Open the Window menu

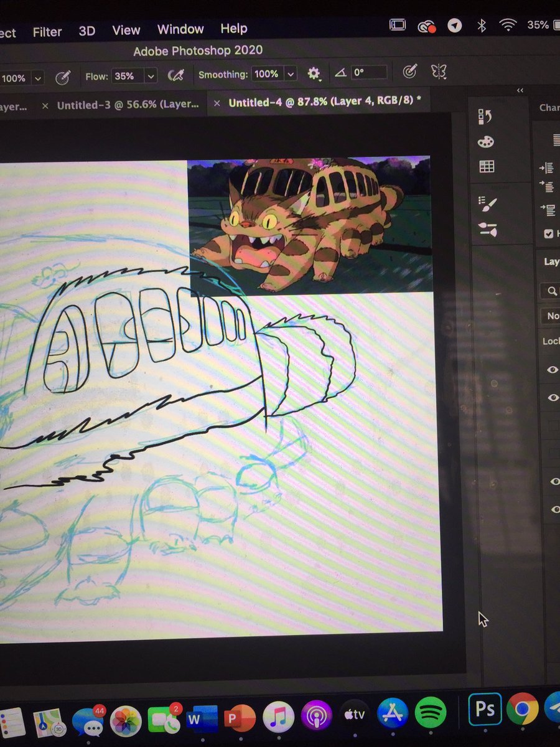(x=180, y=29)
